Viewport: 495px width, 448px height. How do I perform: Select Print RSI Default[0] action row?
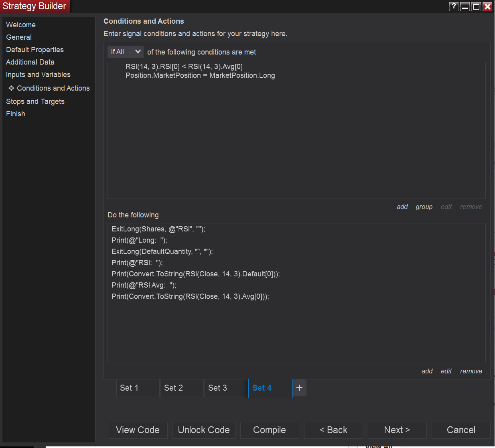coord(196,274)
